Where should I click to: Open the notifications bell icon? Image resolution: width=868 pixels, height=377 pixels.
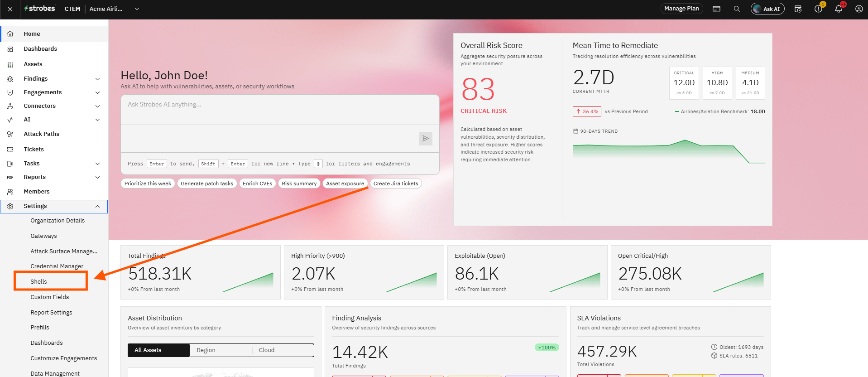839,9
